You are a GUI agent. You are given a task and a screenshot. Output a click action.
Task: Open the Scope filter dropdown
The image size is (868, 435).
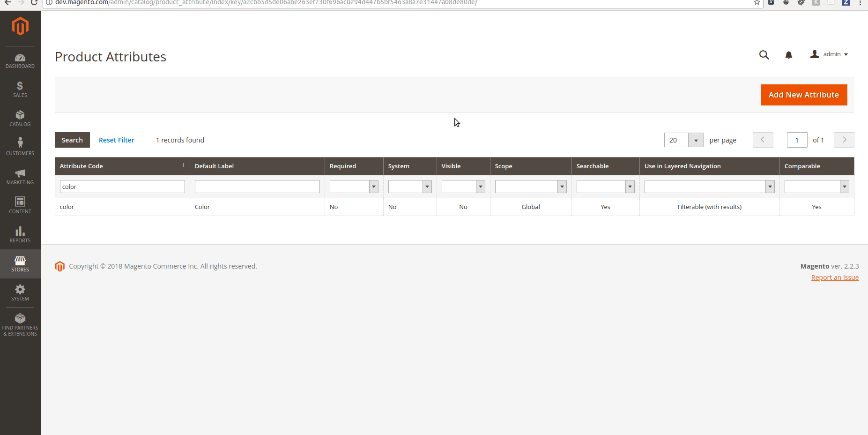coord(562,186)
